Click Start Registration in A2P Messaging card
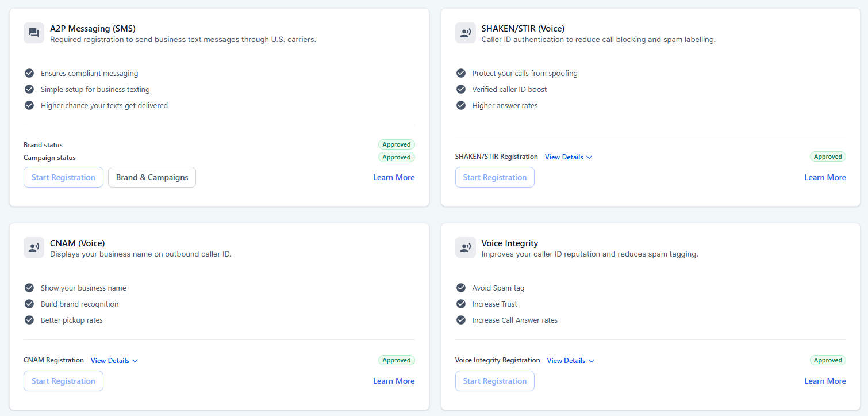The height and width of the screenshot is (416, 868). click(x=63, y=177)
